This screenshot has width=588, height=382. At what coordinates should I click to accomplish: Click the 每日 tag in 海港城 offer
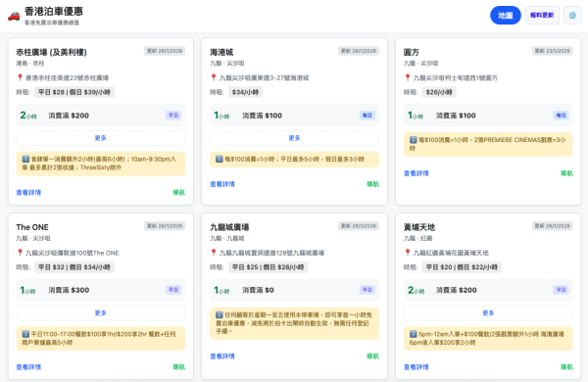pos(367,115)
